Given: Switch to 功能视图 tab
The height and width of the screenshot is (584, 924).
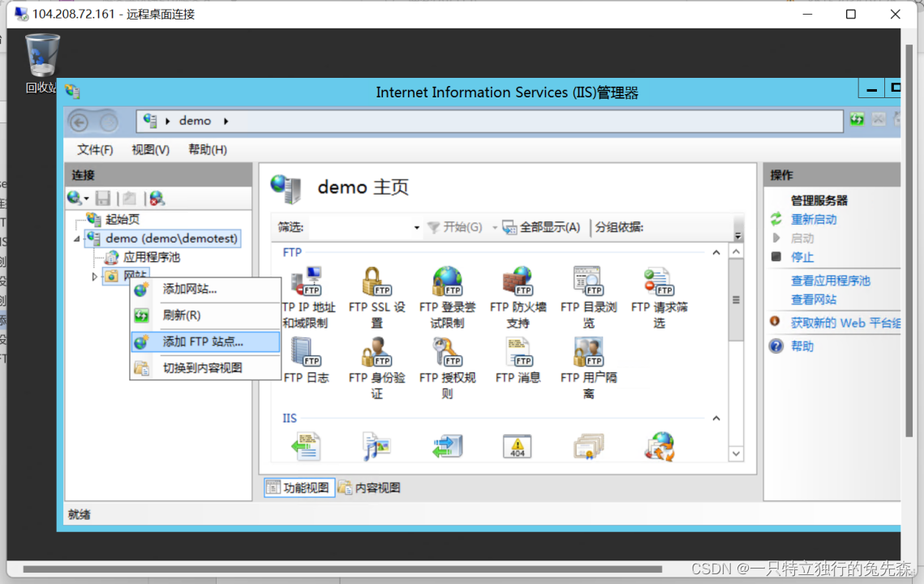Looking at the screenshot, I should tap(299, 487).
